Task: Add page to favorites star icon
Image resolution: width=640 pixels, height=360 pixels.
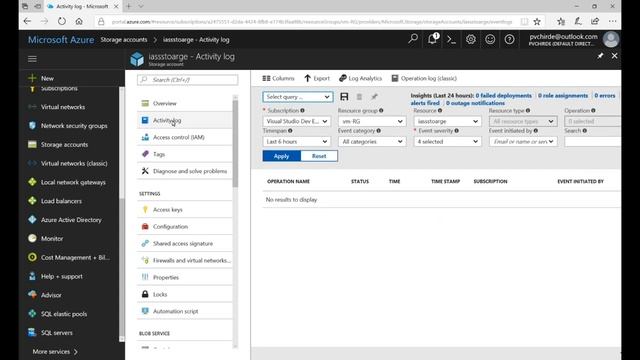Action: click(x=537, y=22)
